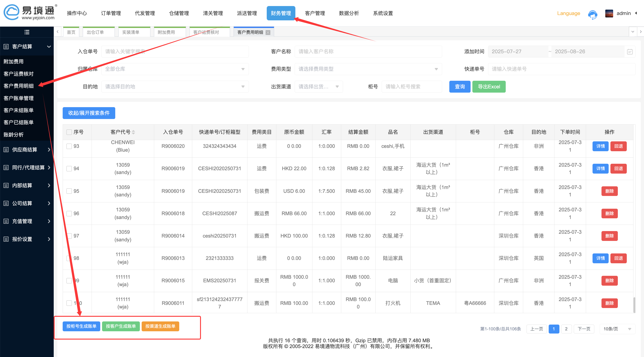The image size is (644, 357).
Task: Open the customer service headset icon
Action: coord(593,14)
